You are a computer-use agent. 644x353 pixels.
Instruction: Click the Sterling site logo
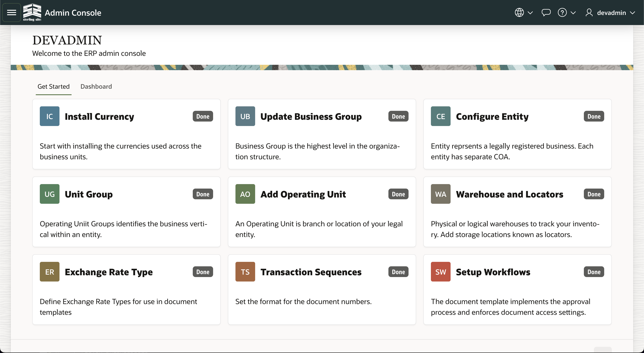(x=32, y=12)
